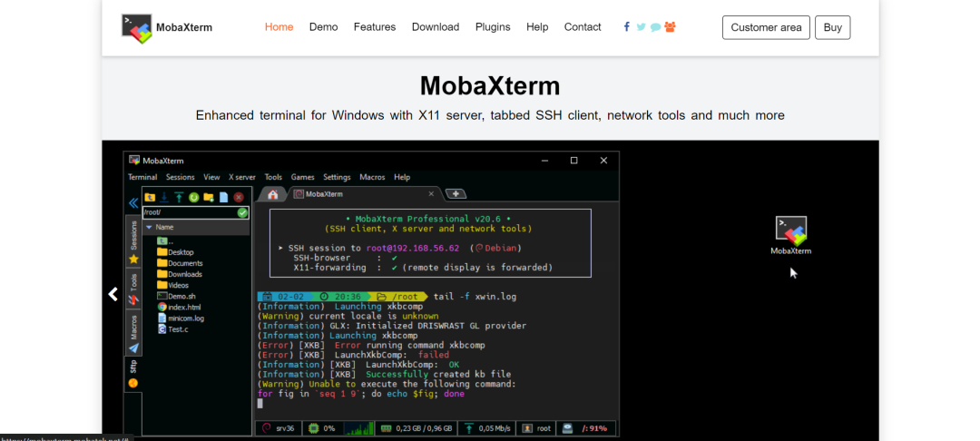Select the '..' parent directory row
Viewport: 980px width, 441px height.
click(165, 241)
